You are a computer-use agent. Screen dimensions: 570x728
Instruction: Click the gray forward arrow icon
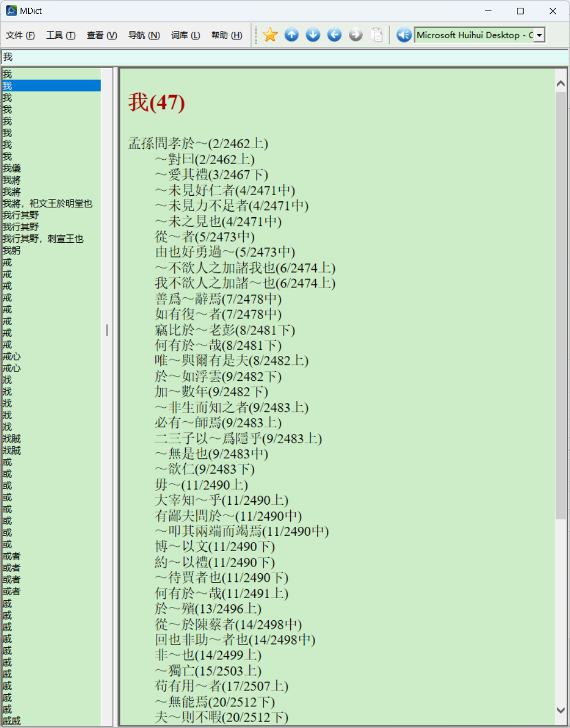[x=355, y=35]
